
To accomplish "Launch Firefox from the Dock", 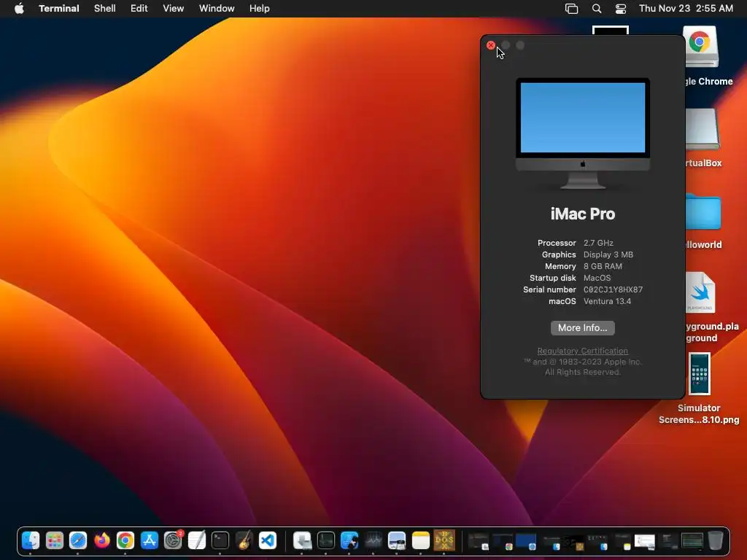I will [x=101, y=540].
